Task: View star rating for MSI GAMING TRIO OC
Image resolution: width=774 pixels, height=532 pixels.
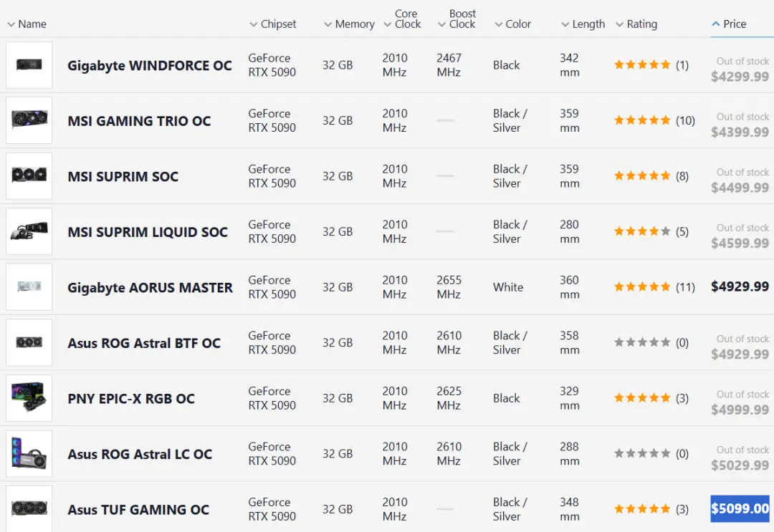Action: pyautogui.click(x=642, y=120)
